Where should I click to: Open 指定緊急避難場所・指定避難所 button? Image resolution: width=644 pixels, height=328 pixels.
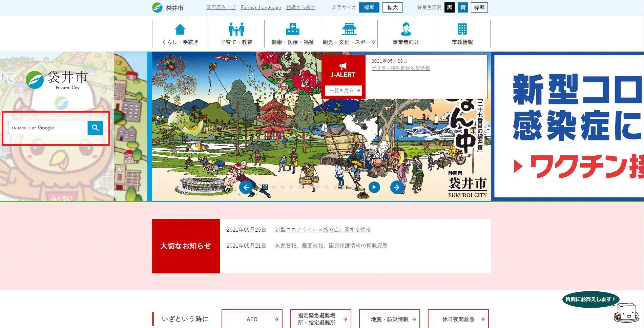(321, 319)
